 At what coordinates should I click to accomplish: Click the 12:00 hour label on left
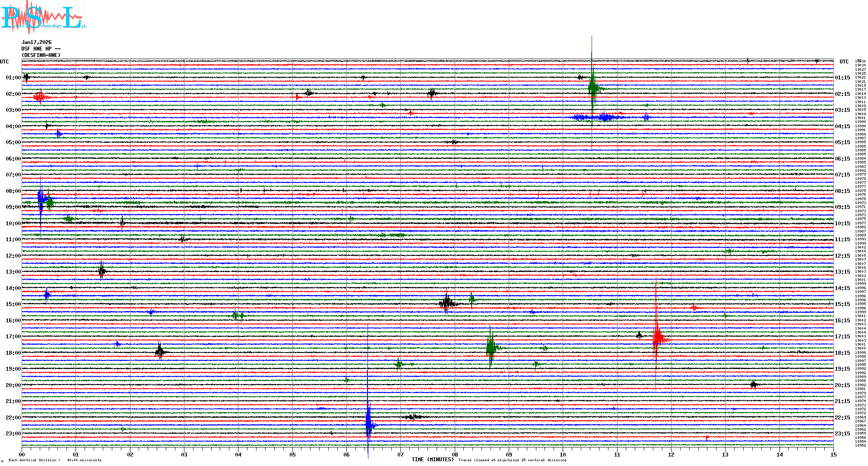click(x=13, y=256)
